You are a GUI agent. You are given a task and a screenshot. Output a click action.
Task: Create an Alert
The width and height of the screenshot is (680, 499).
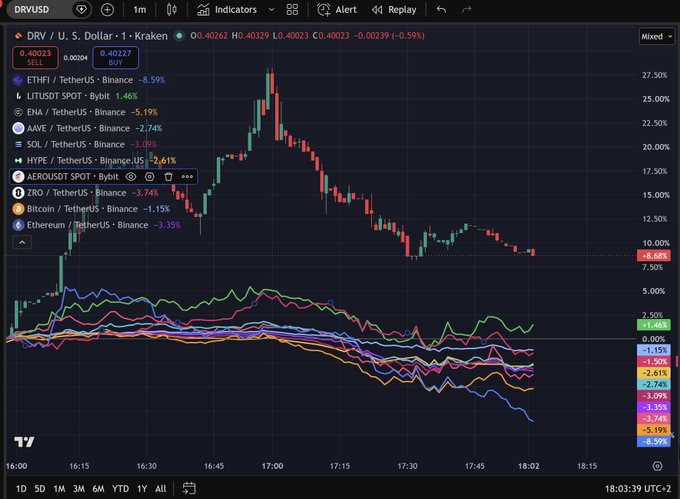337,10
